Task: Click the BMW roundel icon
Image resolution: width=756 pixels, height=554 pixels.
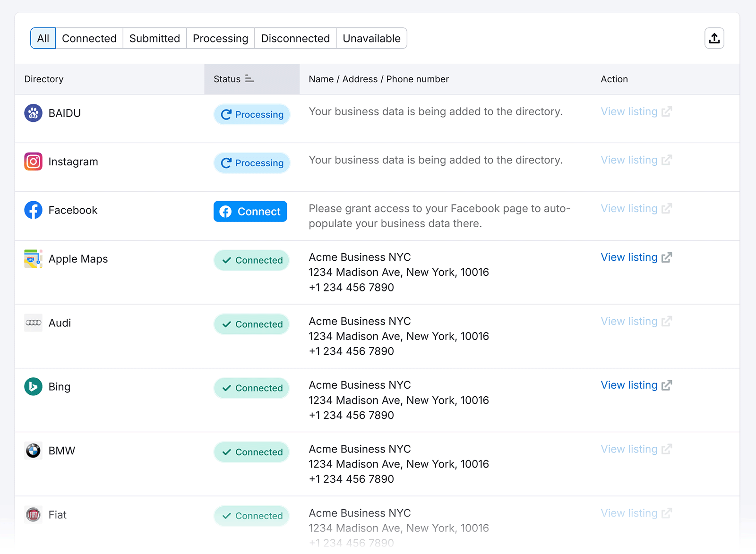Action: (33, 451)
